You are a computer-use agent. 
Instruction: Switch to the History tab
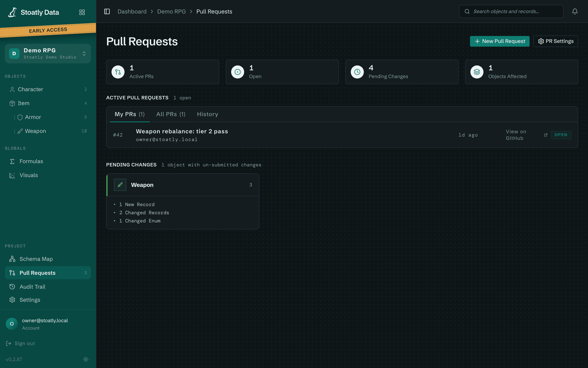[x=207, y=114]
